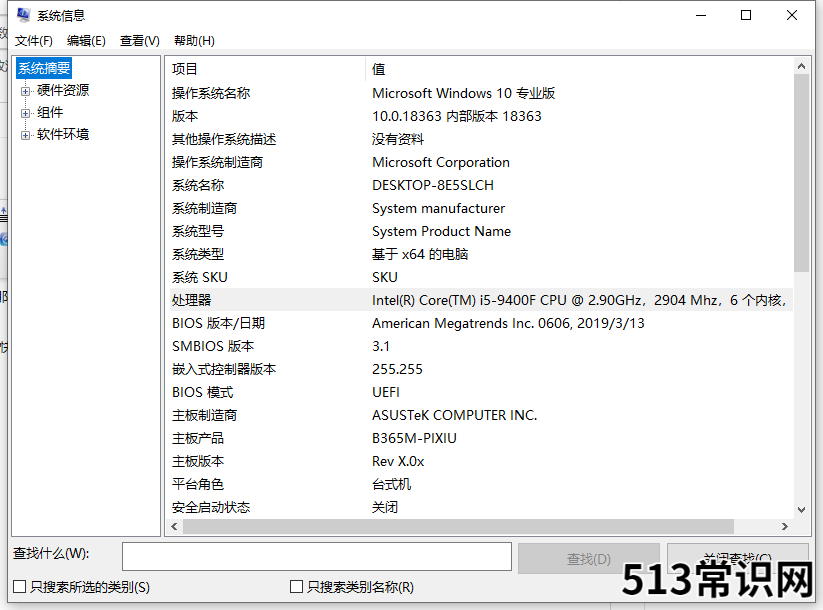The height and width of the screenshot is (610, 823).
Task: Click the horizontal scrollbar thumb
Action: click(x=458, y=527)
